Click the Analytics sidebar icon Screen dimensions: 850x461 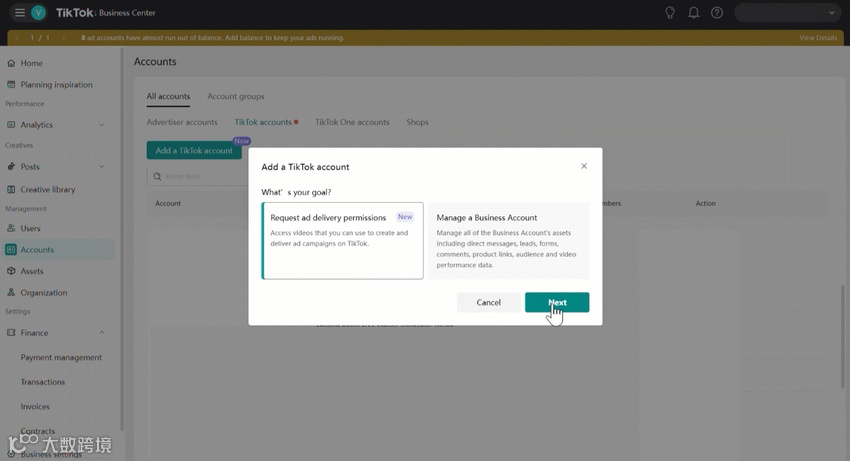click(x=11, y=125)
